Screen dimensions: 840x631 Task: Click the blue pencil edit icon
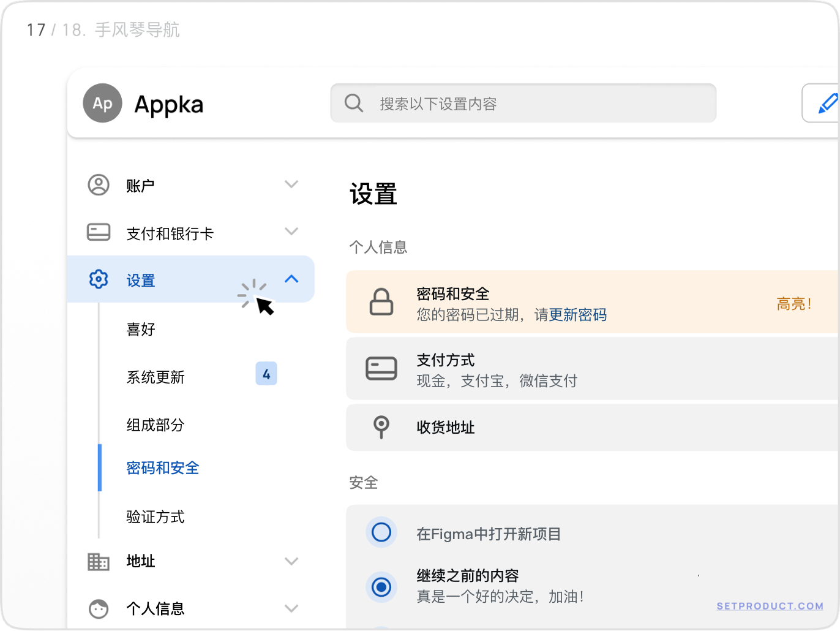pos(827,104)
